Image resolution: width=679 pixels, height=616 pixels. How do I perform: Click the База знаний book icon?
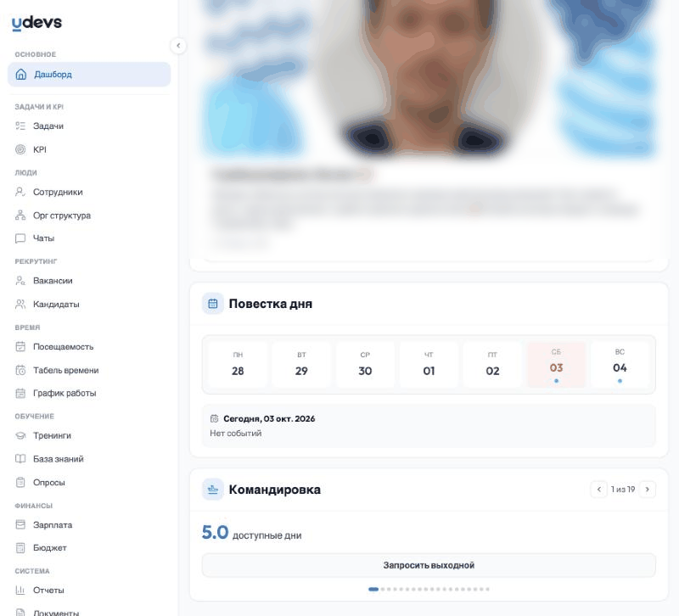coord(20,459)
